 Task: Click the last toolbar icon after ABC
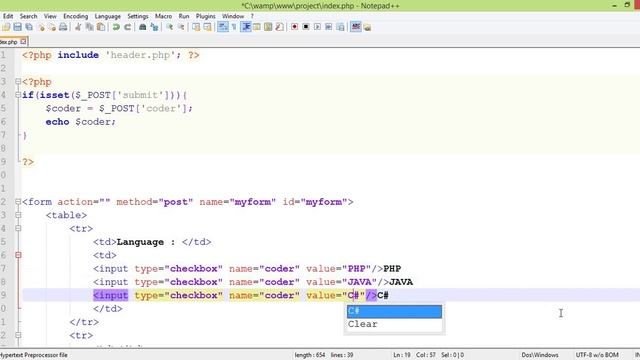(367, 27)
